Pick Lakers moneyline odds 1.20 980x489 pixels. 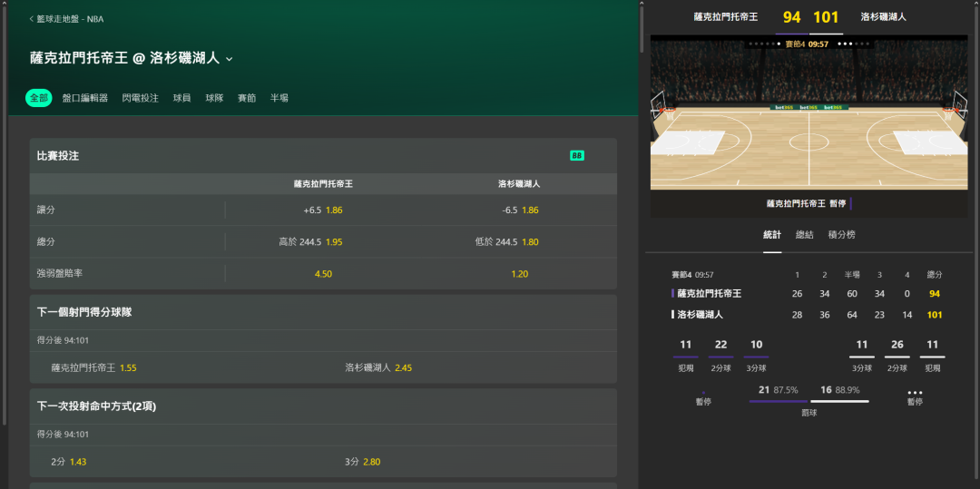(x=519, y=274)
